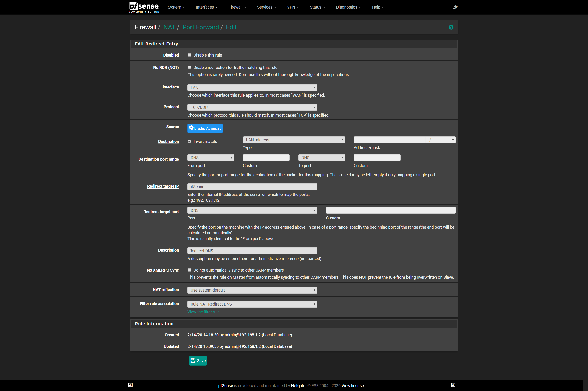
Task: Toggle the Disabled rule checkbox
Action: point(189,55)
